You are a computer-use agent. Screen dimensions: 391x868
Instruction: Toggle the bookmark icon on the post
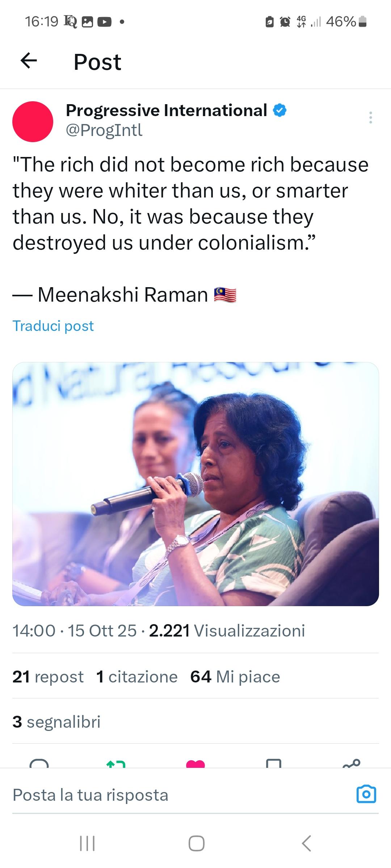273,763
